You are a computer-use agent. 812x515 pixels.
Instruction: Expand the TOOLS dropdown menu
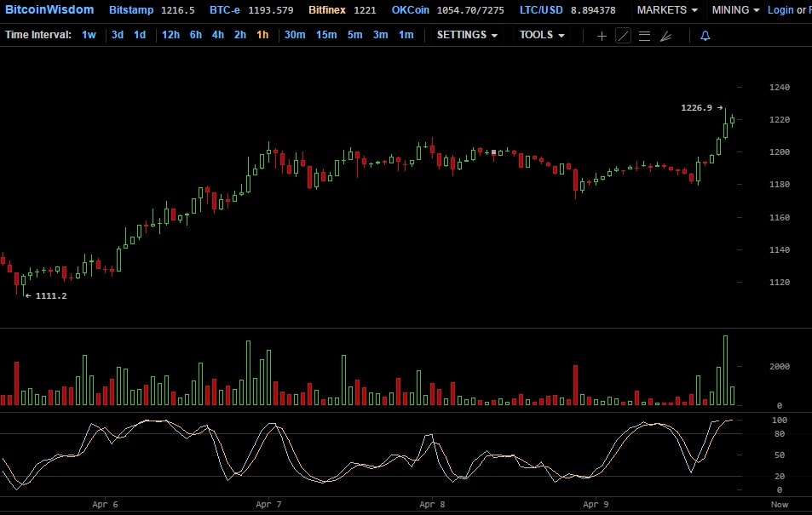(542, 35)
